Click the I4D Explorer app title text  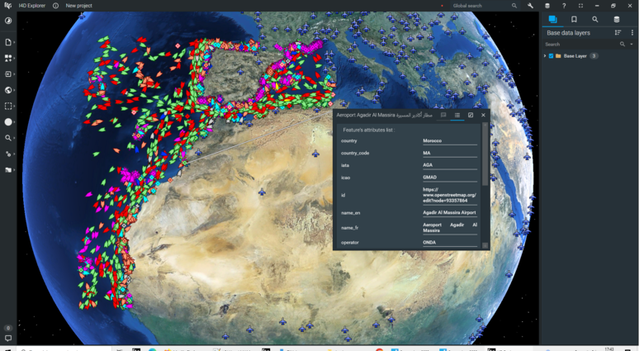31,6
